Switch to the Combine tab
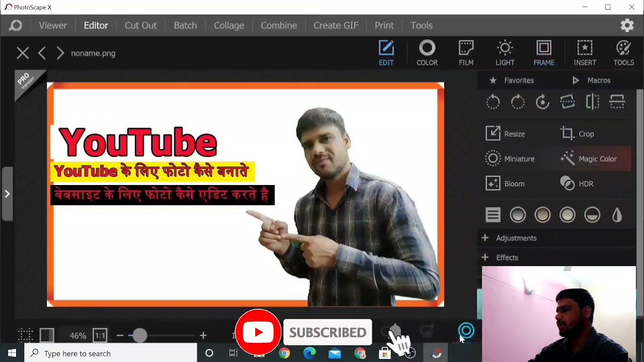Screen dimensions: 644x362 [x=279, y=26]
